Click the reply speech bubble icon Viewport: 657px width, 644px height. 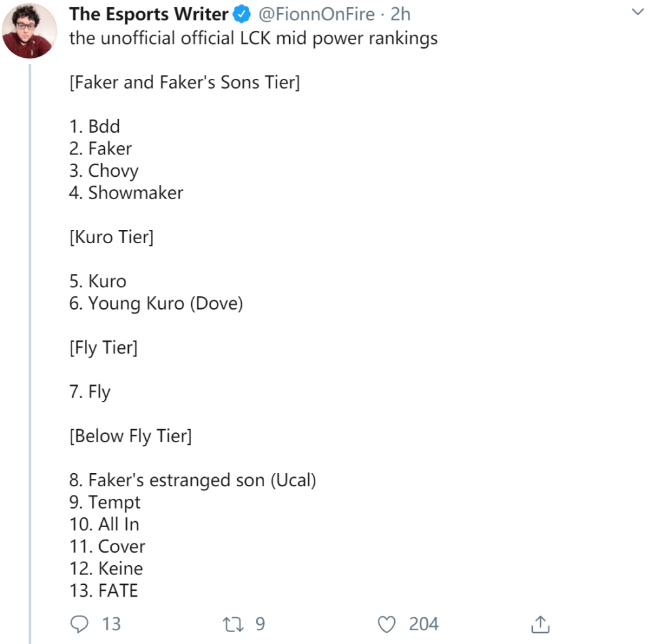tap(79, 624)
